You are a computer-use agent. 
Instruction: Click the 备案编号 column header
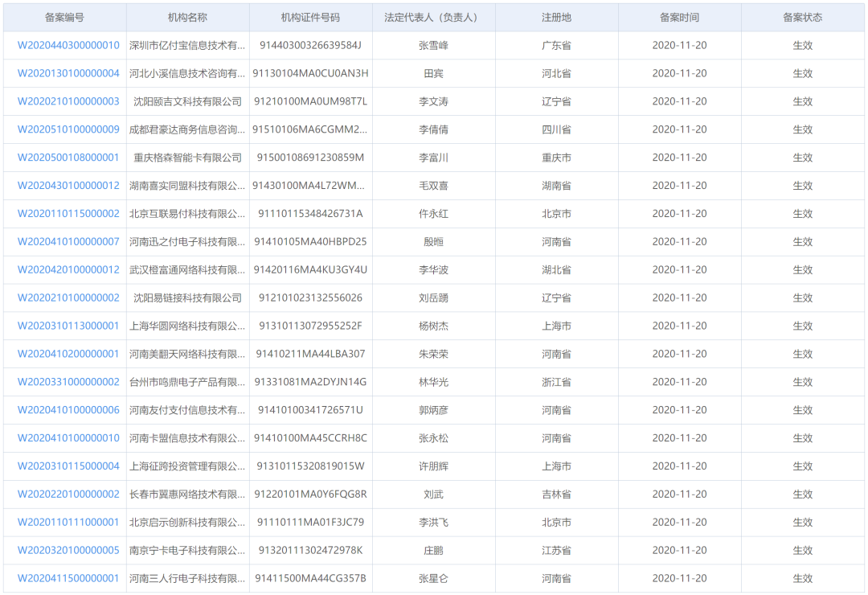(65, 17)
